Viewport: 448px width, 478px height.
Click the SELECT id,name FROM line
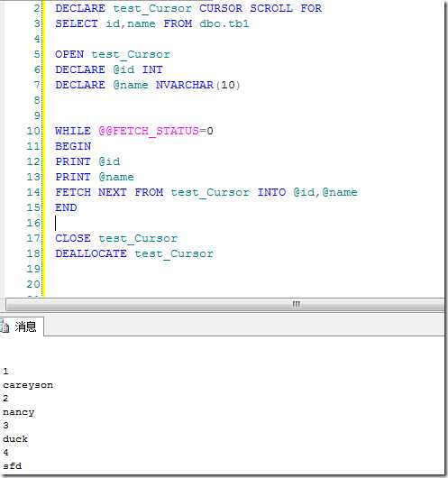152,23
